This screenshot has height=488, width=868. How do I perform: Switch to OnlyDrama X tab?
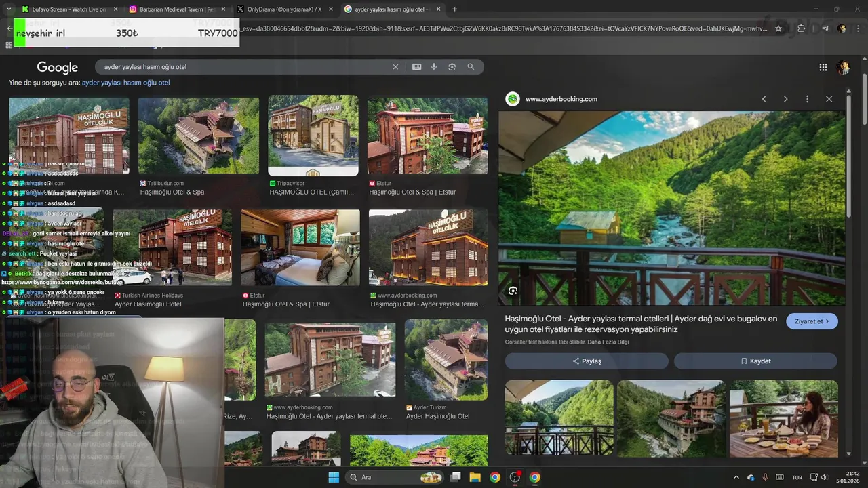pyautogui.click(x=285, y=9)
